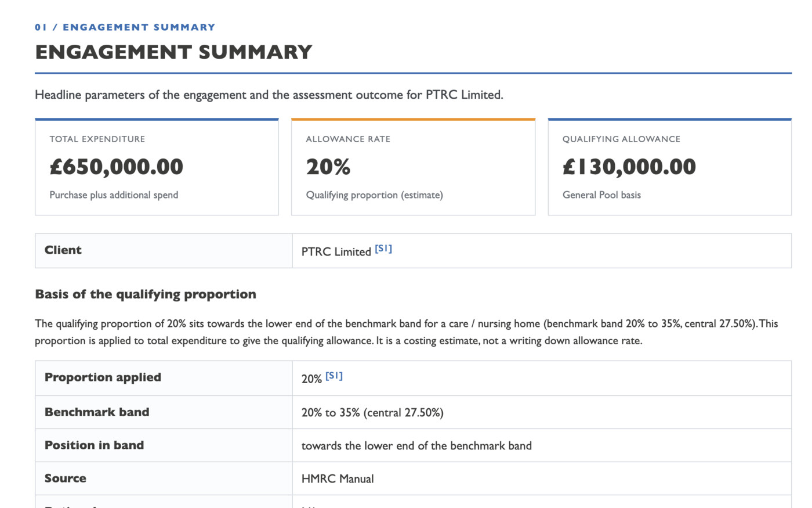Select the Client row label
812x508 pixels.
(x=63, y=250)
